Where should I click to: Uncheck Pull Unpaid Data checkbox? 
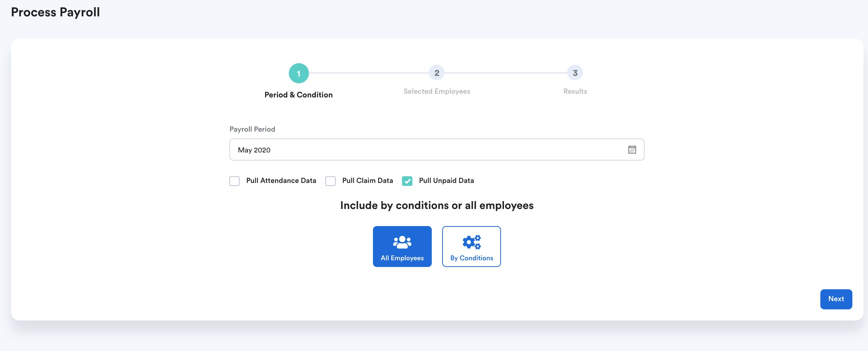coord(407,181)
